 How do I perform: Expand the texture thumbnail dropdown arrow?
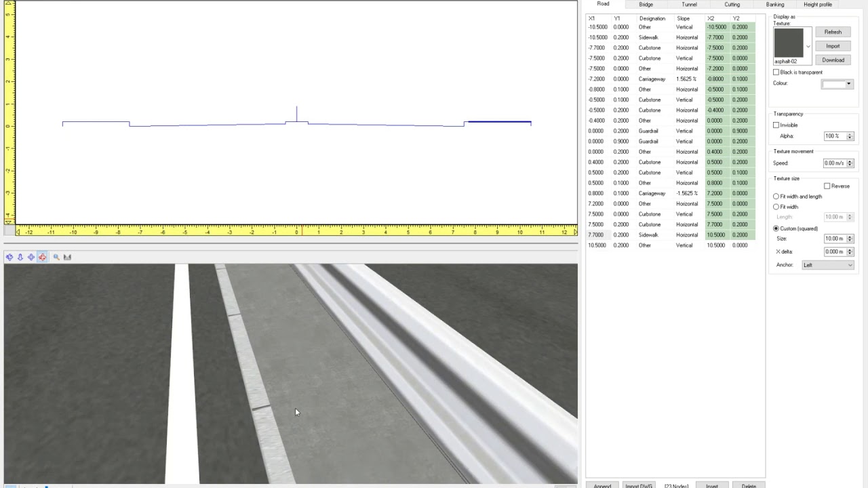click(x=808, y=46)
